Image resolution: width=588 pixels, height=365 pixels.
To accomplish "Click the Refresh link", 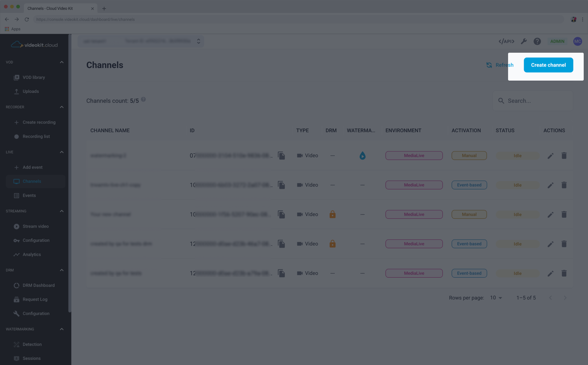I will pyautogui.click(x=500, y=65).
